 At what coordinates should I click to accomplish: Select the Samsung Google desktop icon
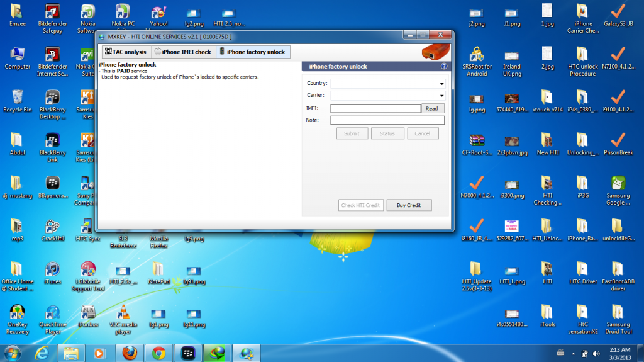618,191
